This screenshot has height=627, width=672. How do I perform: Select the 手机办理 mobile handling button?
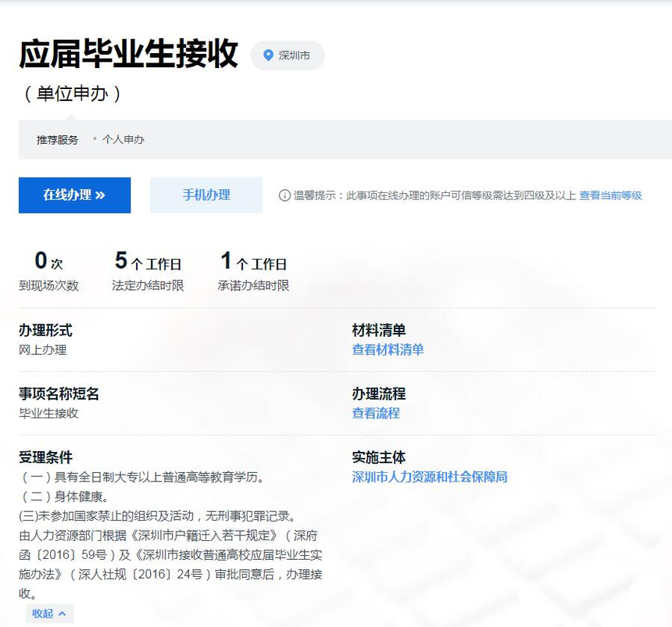(206, 195)
